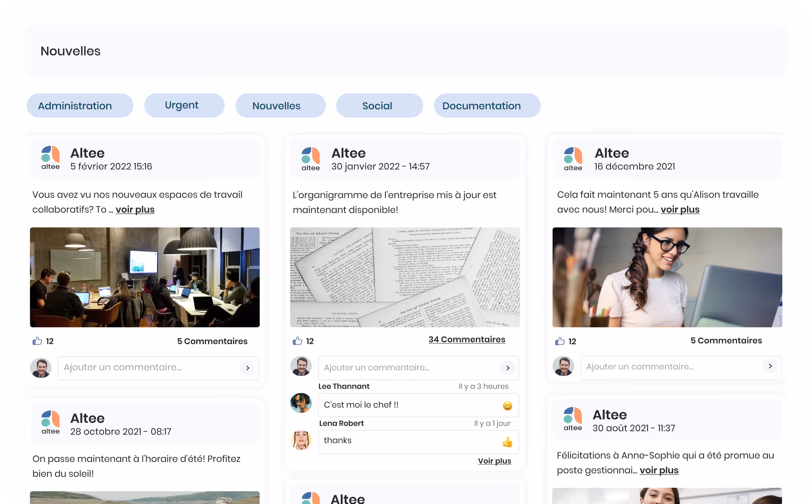Open Lee Thannant's profile avatar

(301, 403)
